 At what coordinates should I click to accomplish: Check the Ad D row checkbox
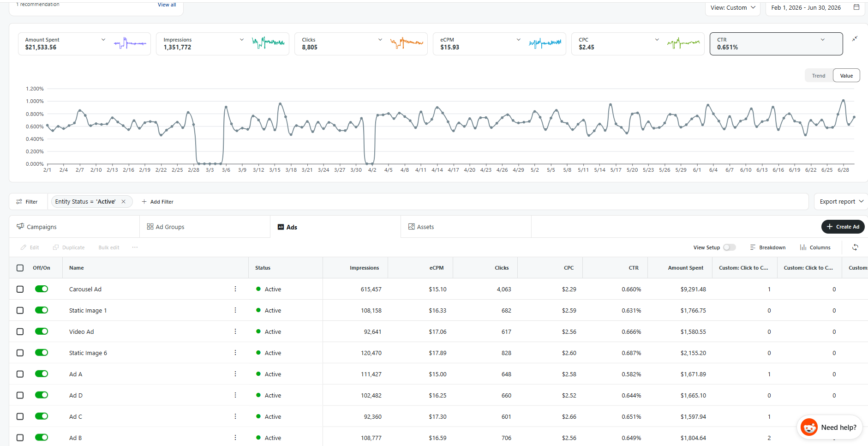[x=20, y=395]
